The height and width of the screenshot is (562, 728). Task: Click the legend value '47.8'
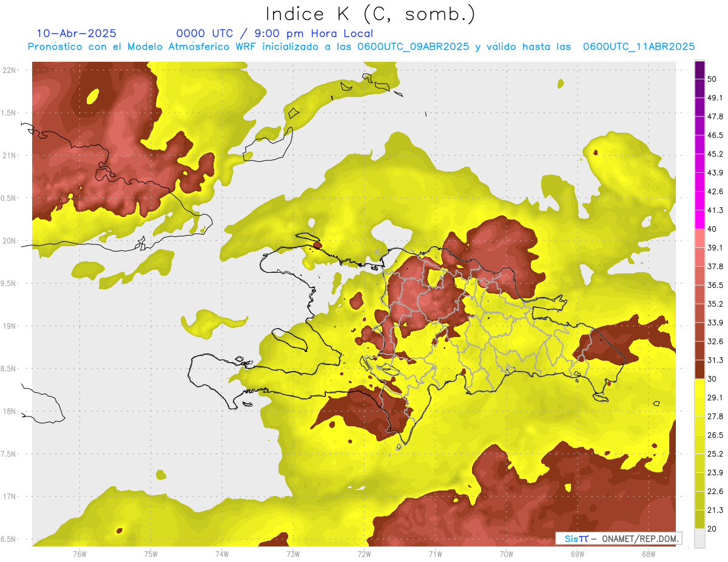pos(715,116)
